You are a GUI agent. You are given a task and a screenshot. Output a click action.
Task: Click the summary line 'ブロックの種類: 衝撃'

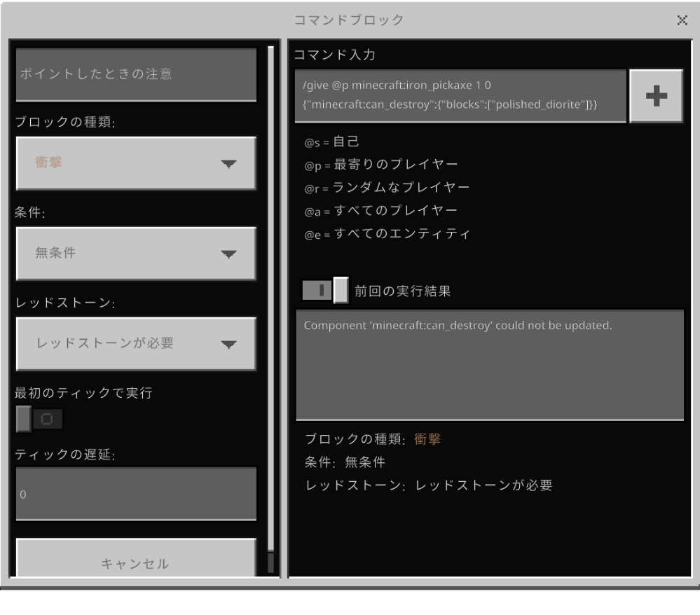(x=373, y=439)
